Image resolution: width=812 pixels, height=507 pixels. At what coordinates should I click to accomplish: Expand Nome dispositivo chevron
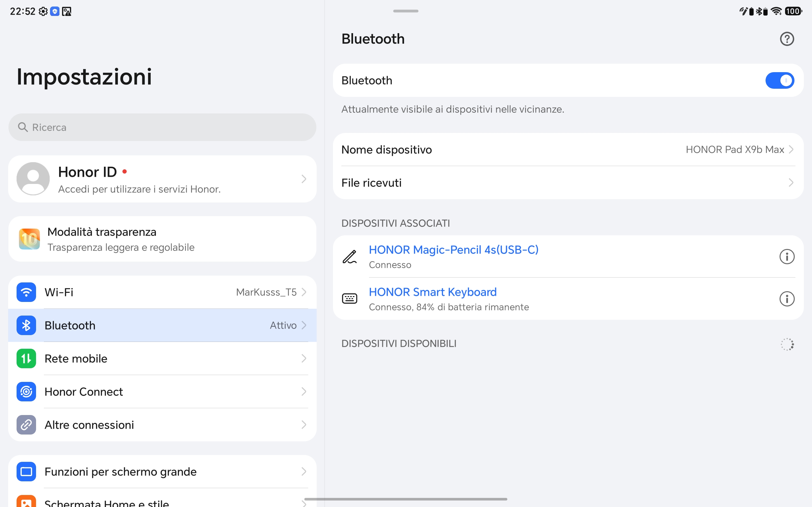click(791, 149)
